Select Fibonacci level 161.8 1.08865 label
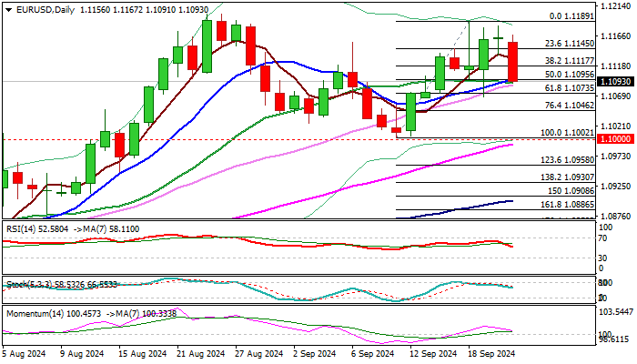The width and height of the screenshot is (637, 364). click(568, 205)
